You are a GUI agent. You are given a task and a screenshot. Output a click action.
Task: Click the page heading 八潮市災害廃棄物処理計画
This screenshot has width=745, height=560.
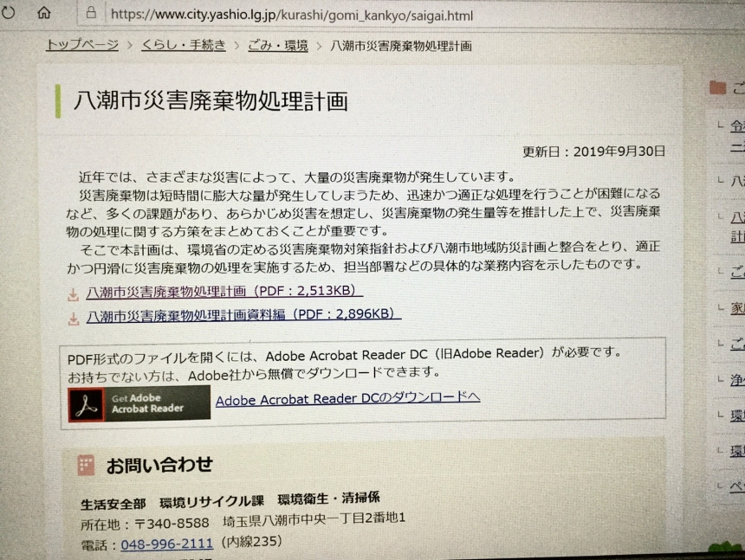click(211, 100)
